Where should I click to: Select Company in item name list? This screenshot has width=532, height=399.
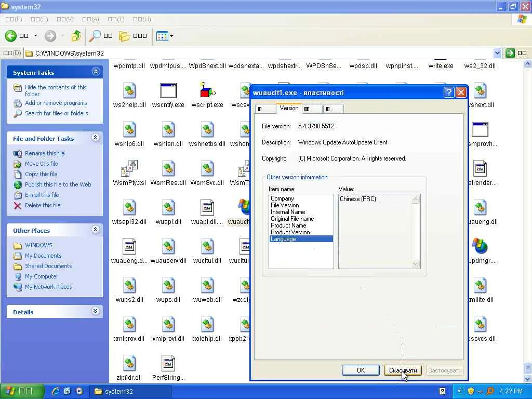(x=301, y=198)
